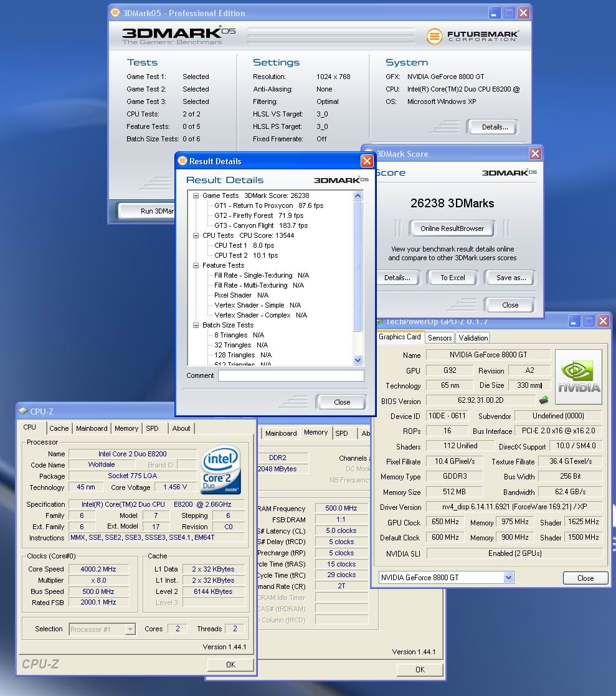This screenshot has height=696, width=616.
Task: Click the Intel Core 2 Duo logo in CPU-Z
Action: click(220, 470)
